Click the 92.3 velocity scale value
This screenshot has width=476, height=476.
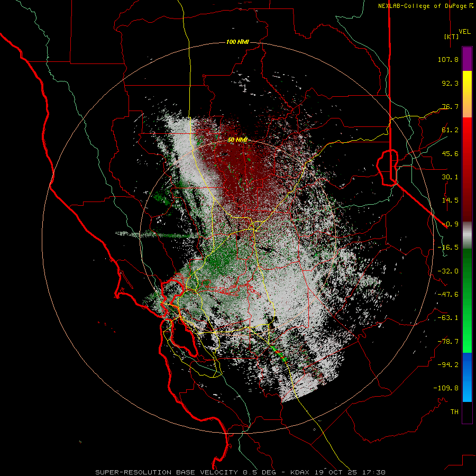point(450,83)
